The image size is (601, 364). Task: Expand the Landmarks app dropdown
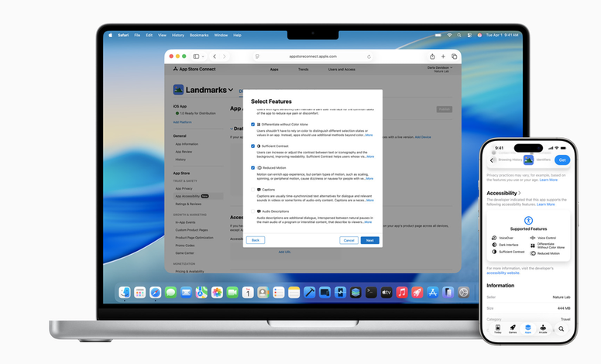[231, 90]
